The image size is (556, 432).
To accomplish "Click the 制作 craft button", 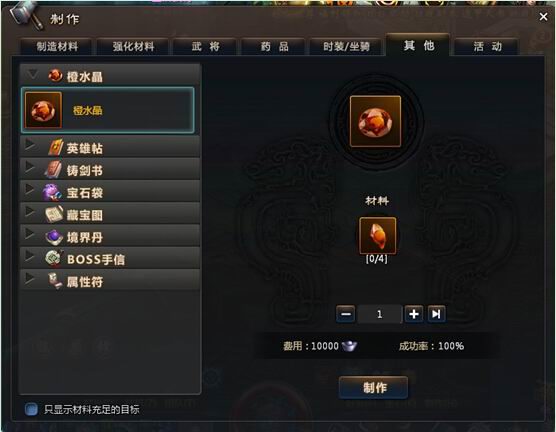I will pyautogui.click(x=374, y=387).
